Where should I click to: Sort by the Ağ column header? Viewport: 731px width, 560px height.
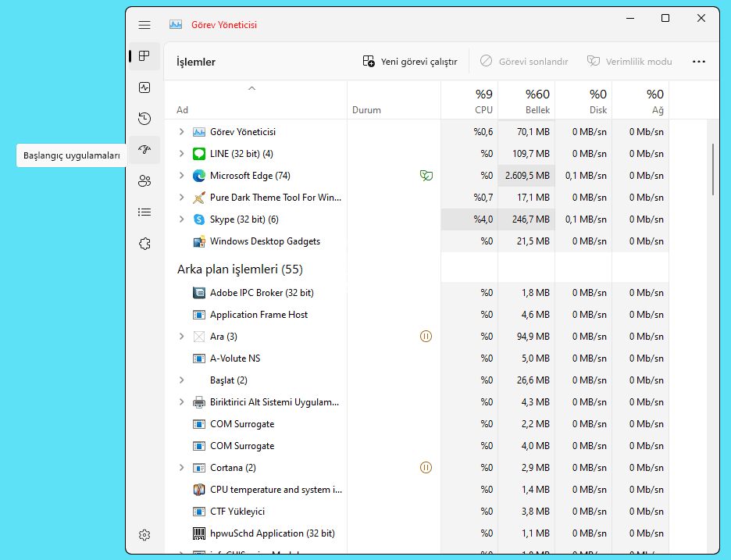point(640,100)
